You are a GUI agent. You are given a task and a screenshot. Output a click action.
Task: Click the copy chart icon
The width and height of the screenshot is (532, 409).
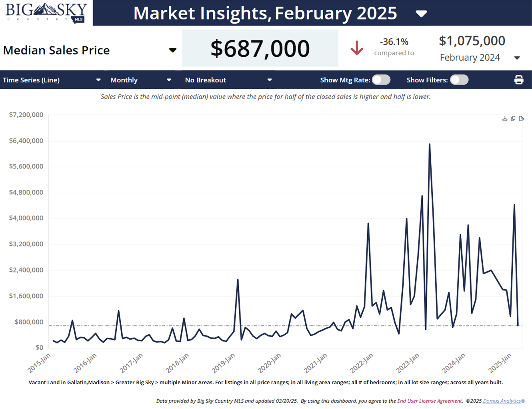point(513,118)
